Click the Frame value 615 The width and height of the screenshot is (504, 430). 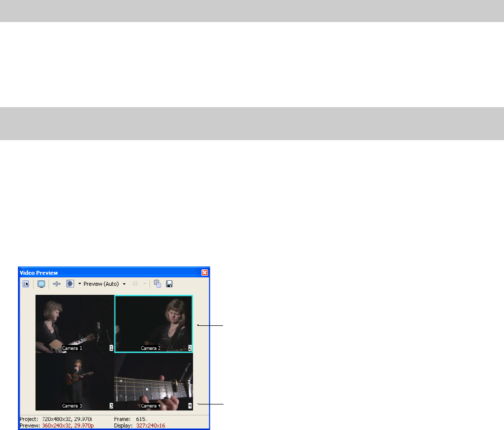141,419
